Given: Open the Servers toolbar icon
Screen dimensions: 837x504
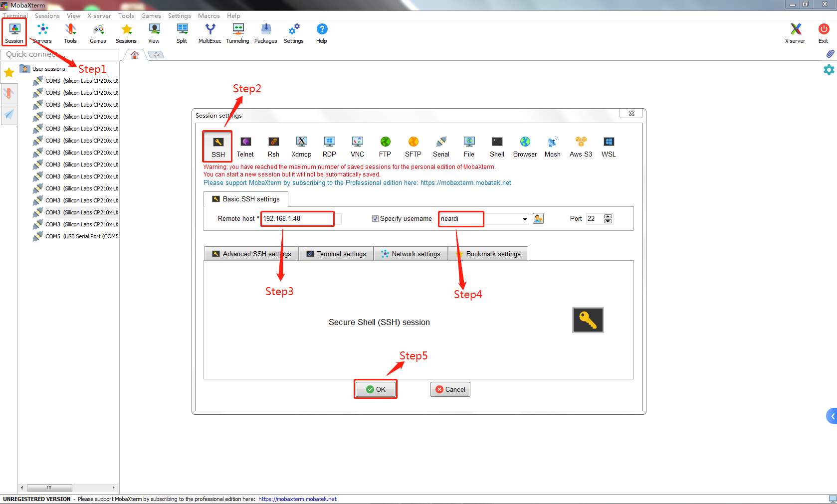Looking at the screenshot, I should 42,33.
